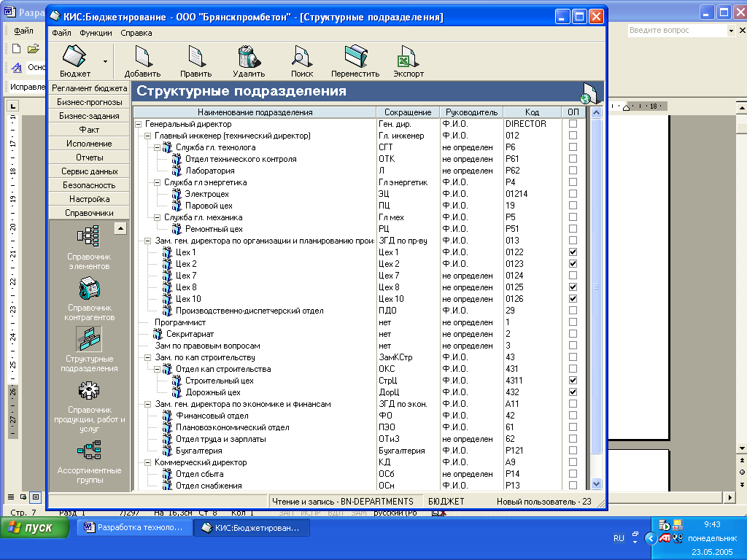Collapse the Генеральный директор tree node
Viewport: 747px width, 560px height.
(139, 124)
